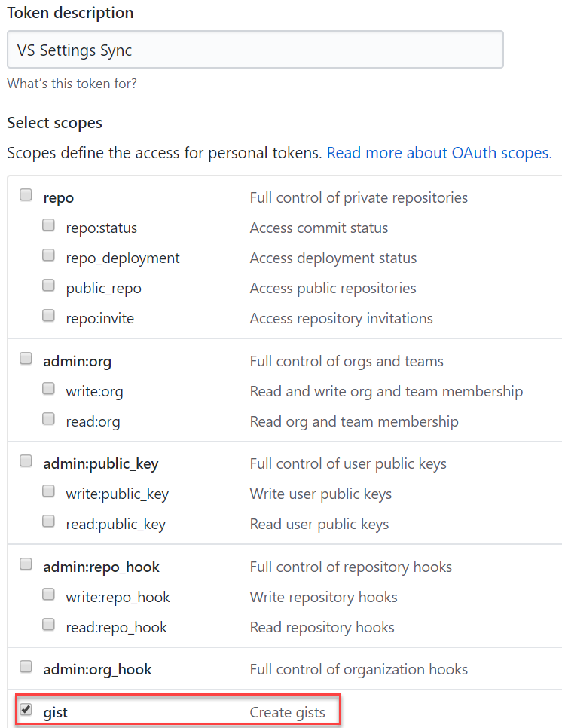562x728 pixels.
Task: Check the repo:invite checkbox
Action: coord(48,316)
